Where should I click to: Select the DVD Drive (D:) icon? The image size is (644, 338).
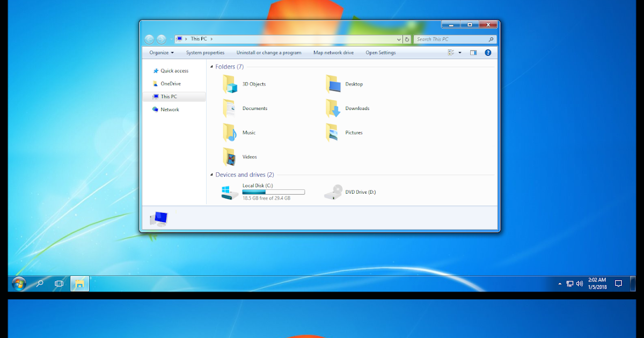[x=333, y=192]
